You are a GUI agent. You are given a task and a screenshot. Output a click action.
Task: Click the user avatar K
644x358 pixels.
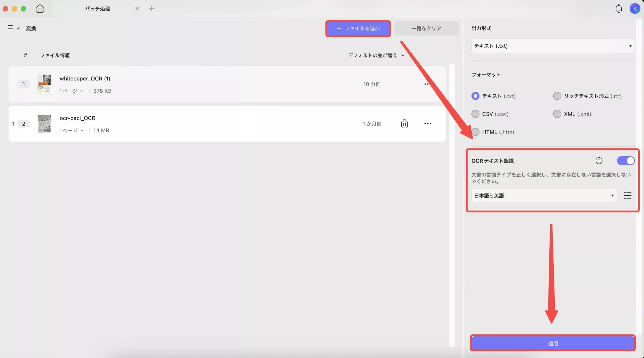[635, 8]
